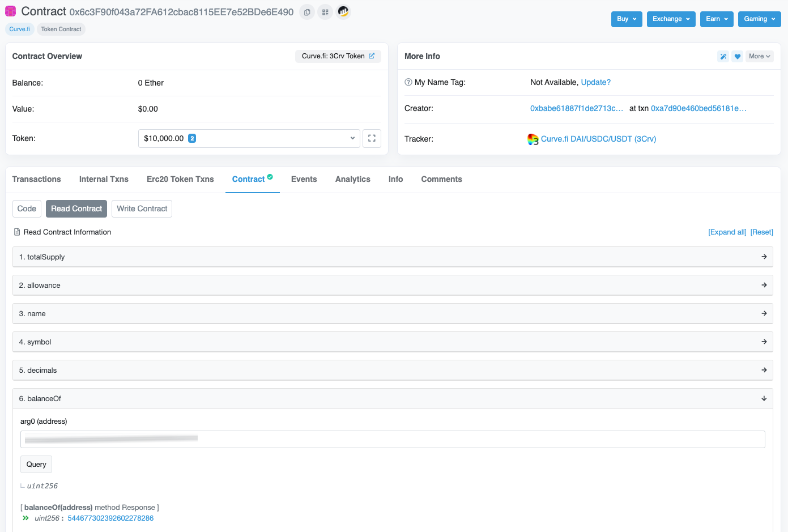Viewport: 788px width, 532px height.
Task: Expand the 1. totalSupply section
Action: click(x=393, y=257)
